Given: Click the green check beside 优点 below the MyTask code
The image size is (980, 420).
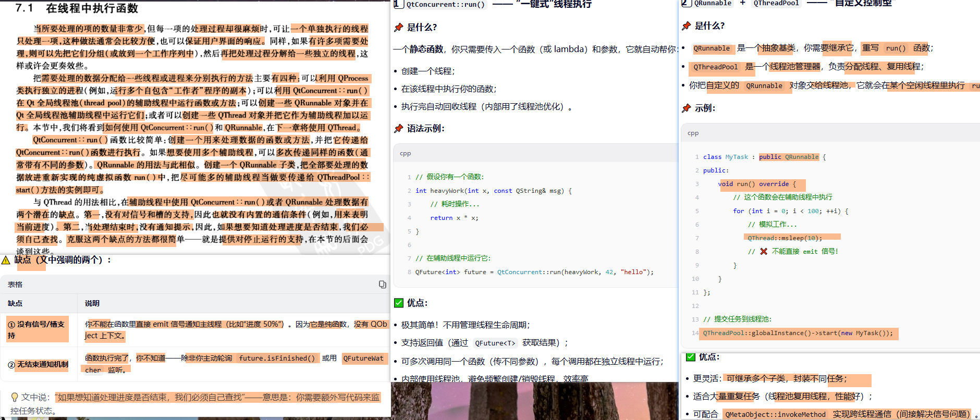Looking at the screenshot, I should point(691,357).
